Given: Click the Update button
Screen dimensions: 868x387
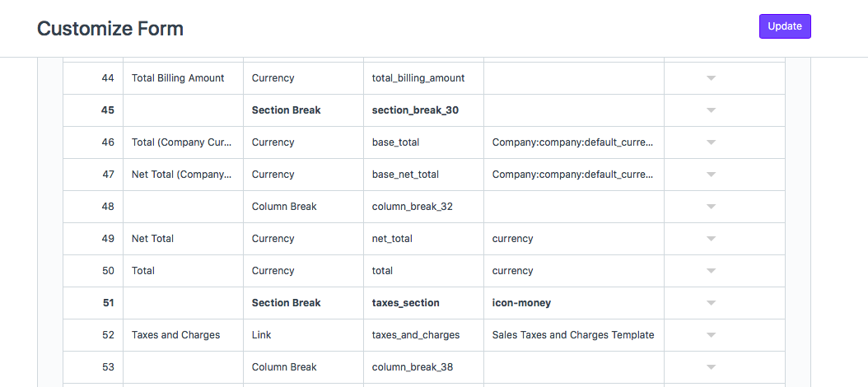Looking at the screenshot, I should point(784,26).
